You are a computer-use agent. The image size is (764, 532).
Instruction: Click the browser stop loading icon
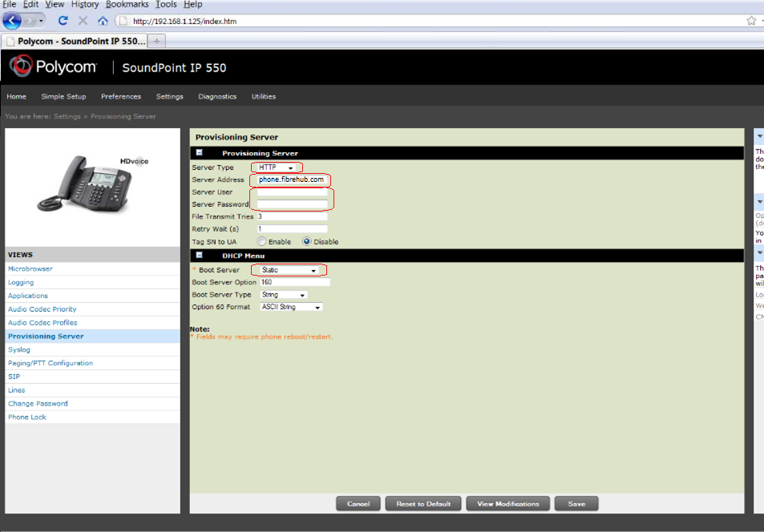tap(83, 21)
